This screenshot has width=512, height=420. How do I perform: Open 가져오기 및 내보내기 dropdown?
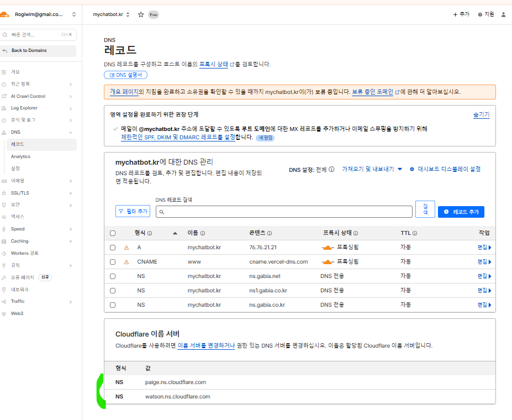pyautogui.click(x=372, y=169)
